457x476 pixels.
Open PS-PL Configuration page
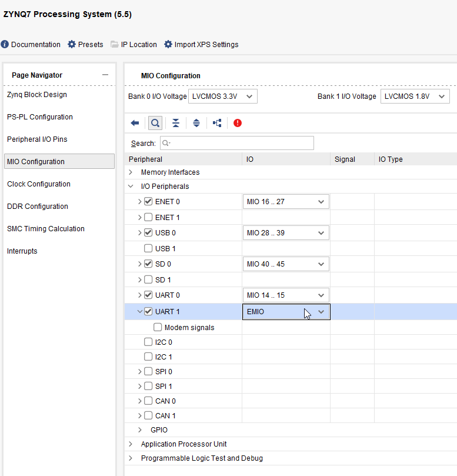(x=40, y=117)
